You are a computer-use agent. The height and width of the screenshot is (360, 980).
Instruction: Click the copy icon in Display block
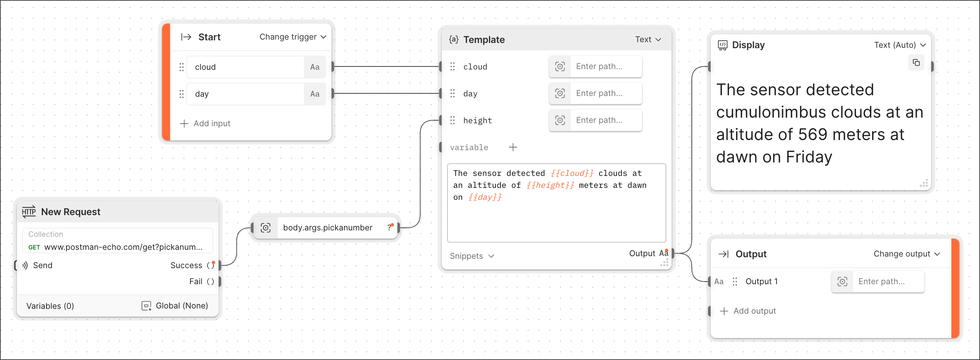point(916,63)
